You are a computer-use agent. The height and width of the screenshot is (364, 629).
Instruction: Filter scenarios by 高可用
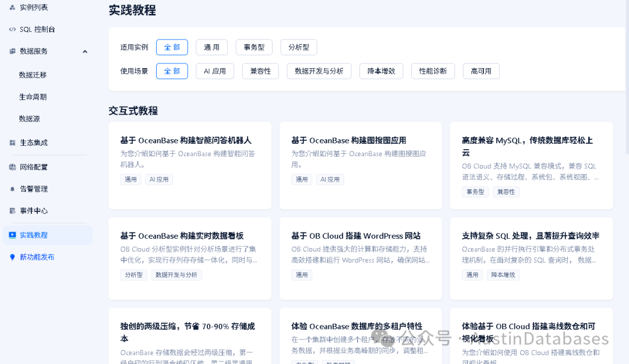coord(481,71)
